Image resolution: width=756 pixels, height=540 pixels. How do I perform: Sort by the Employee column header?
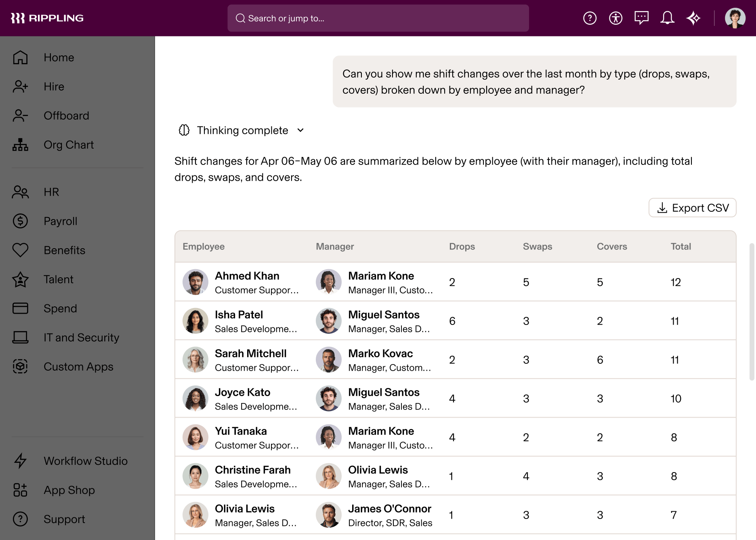pyautogui.click(x=204, y=247)
